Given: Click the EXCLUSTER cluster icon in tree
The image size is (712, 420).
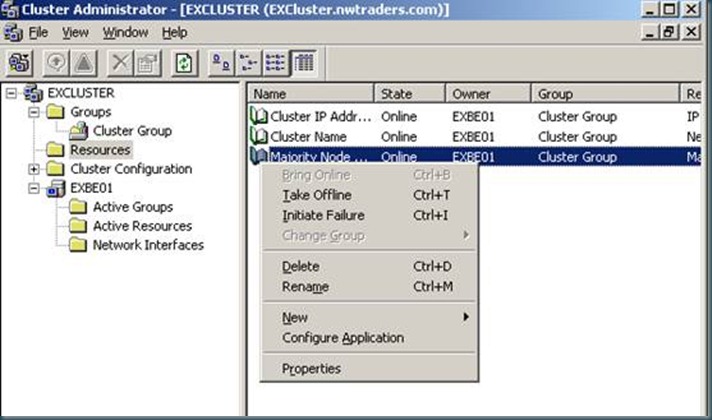Looking at the screenshot, I should (x=34, y=93).
